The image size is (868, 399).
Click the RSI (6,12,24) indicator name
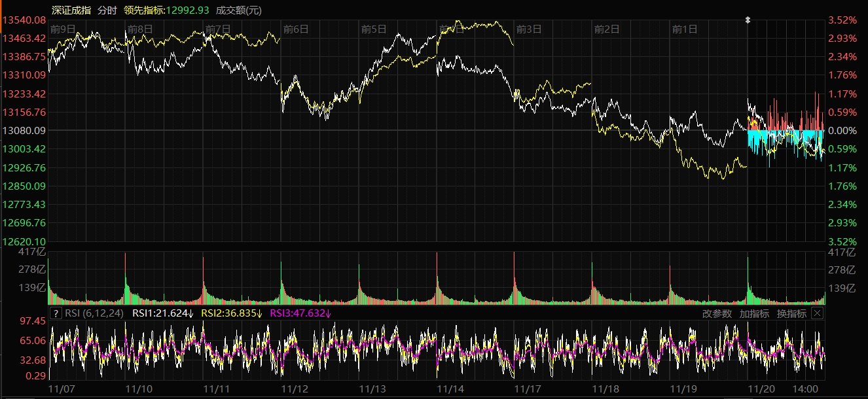95,313
